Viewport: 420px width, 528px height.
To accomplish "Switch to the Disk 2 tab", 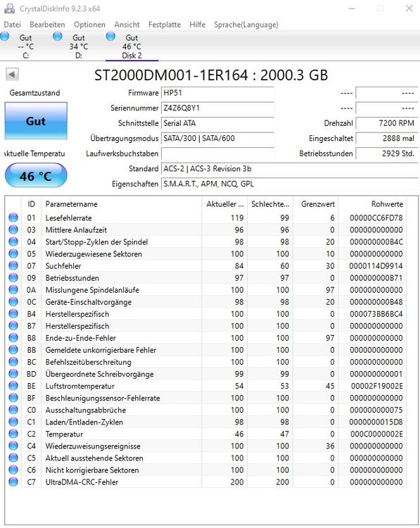I will pos(132,46).
